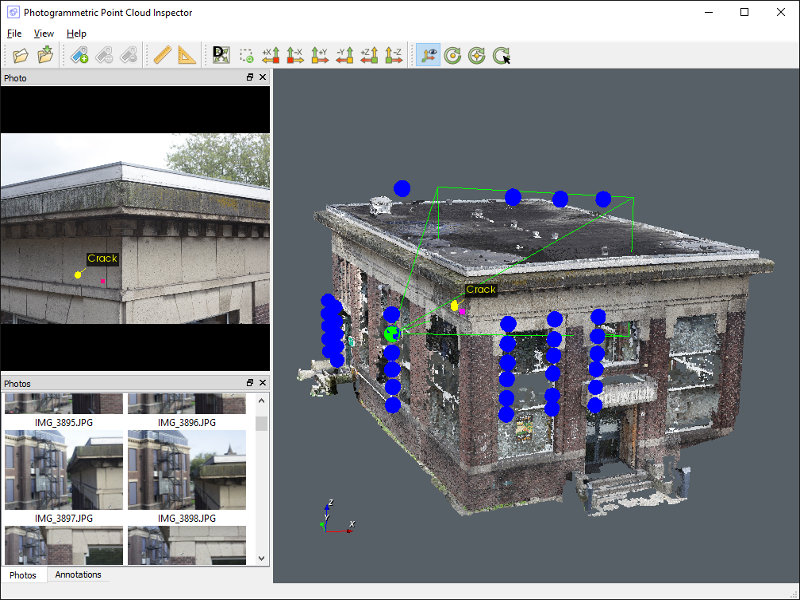This screenshot has height=600, width=800.
Task: Click the Photos list scroll down arrow
Action: click(x=261, y=558)
